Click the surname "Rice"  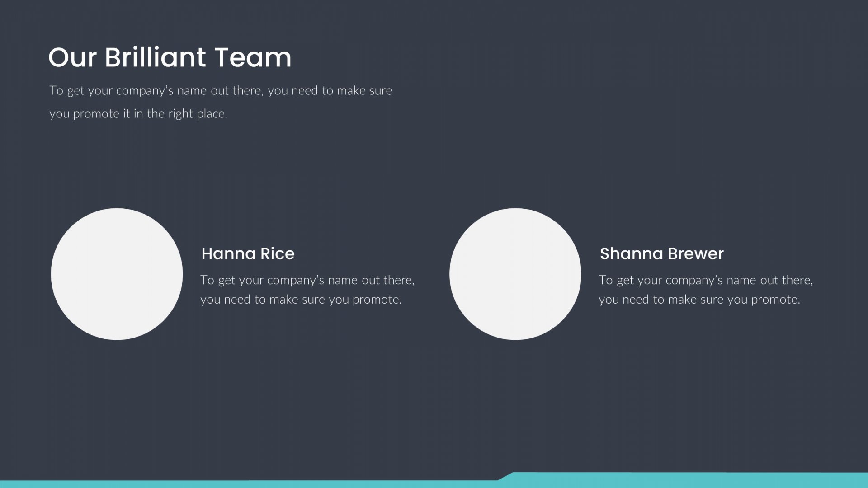pos(278,253)
